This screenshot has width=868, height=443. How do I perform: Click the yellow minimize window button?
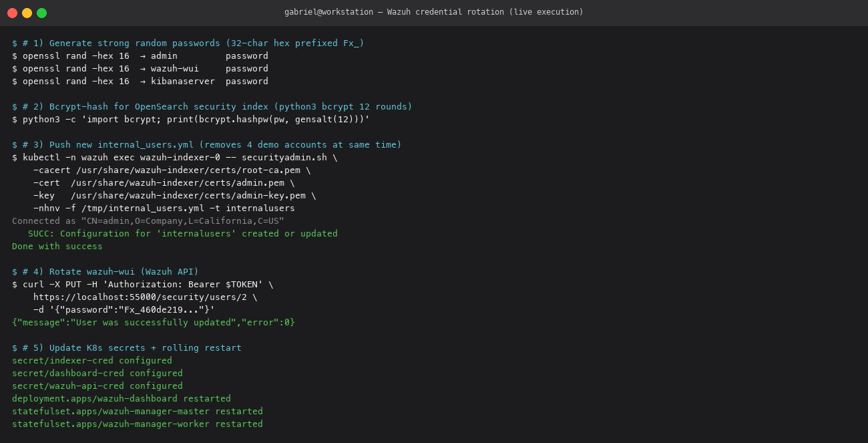[27, 13]
